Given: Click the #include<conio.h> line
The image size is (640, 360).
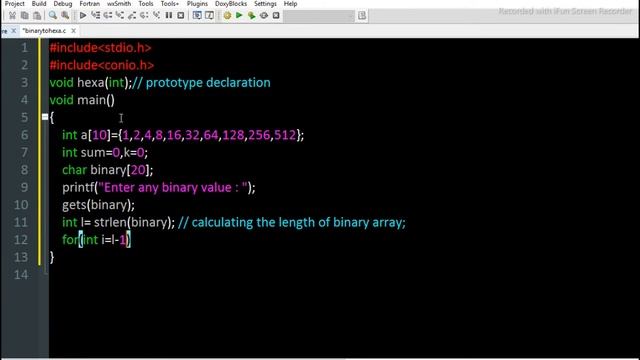Looking at the screenshot, I should (x=102, y=65).
